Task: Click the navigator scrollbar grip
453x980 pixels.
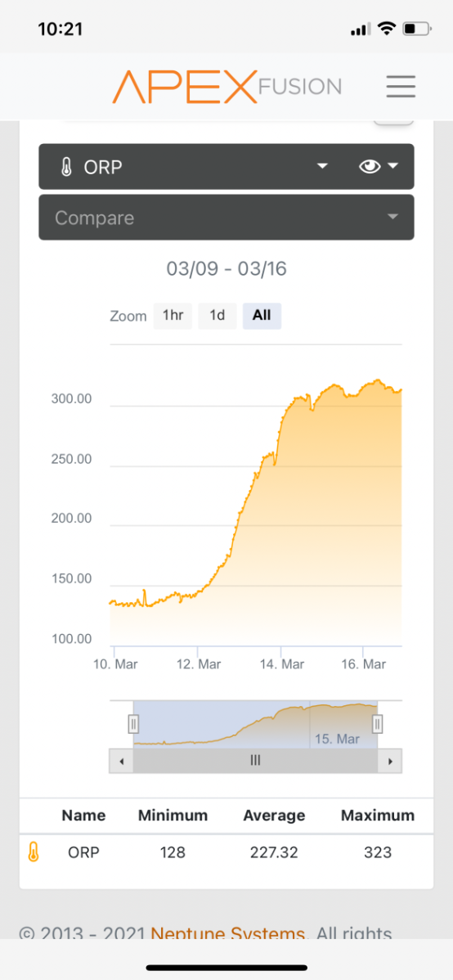Action: 256,762
